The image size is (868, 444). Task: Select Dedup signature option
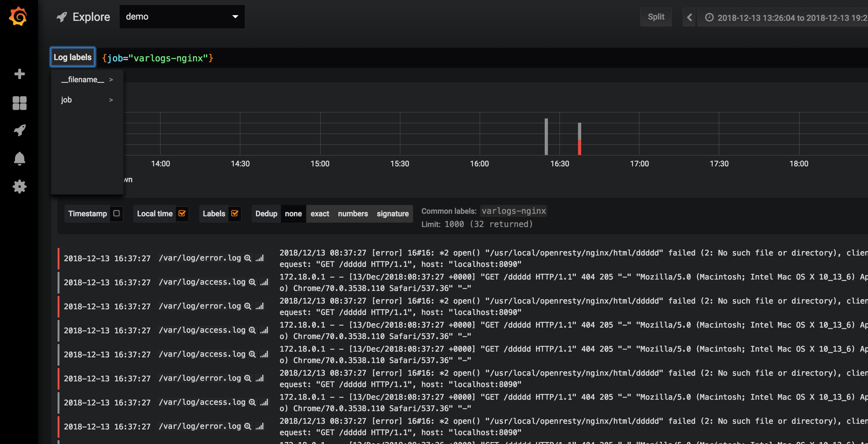click(393, 213)
